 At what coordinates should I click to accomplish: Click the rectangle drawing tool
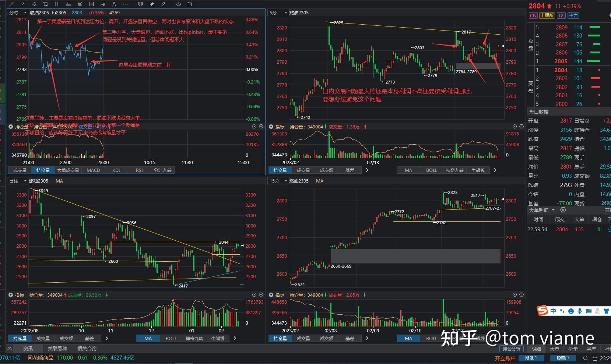45,4
